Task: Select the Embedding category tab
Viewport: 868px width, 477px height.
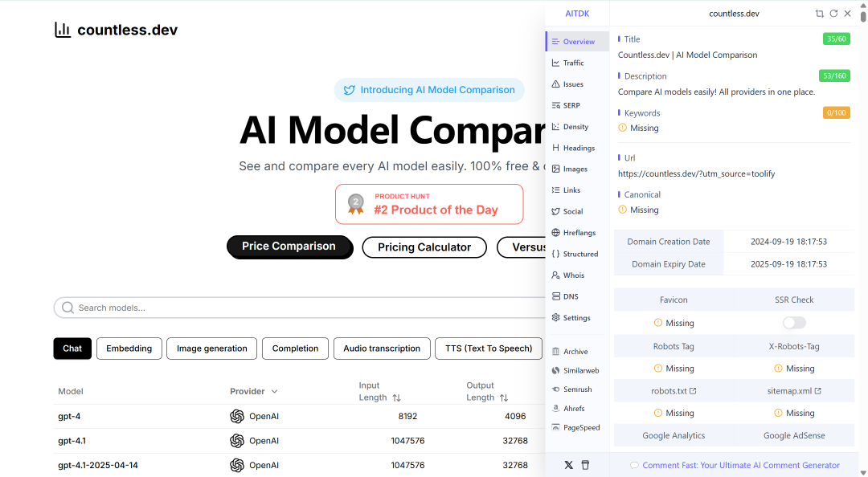Action: [129, 349]
